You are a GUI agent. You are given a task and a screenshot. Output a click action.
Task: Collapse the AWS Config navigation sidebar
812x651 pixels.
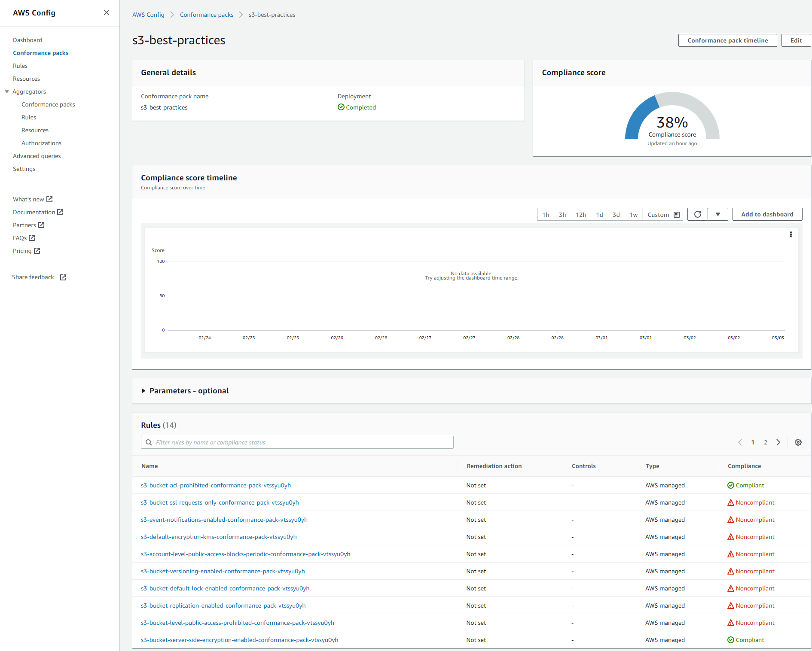106,12
